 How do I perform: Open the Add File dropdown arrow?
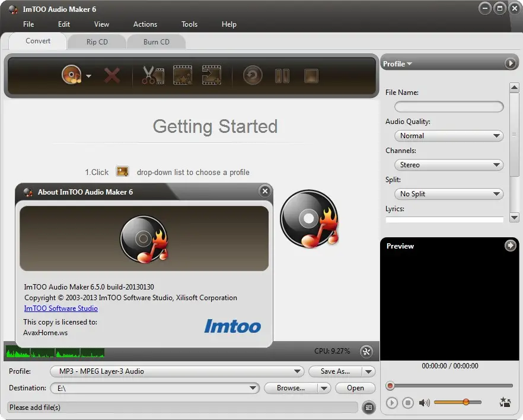[x=88, y=76]
